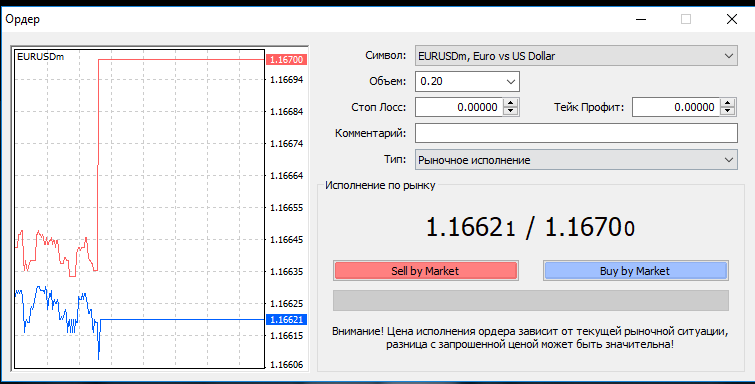The image size is (755, 384).
Task: Click the 1.16664 price axis label
Action: [x=287, y=176]
